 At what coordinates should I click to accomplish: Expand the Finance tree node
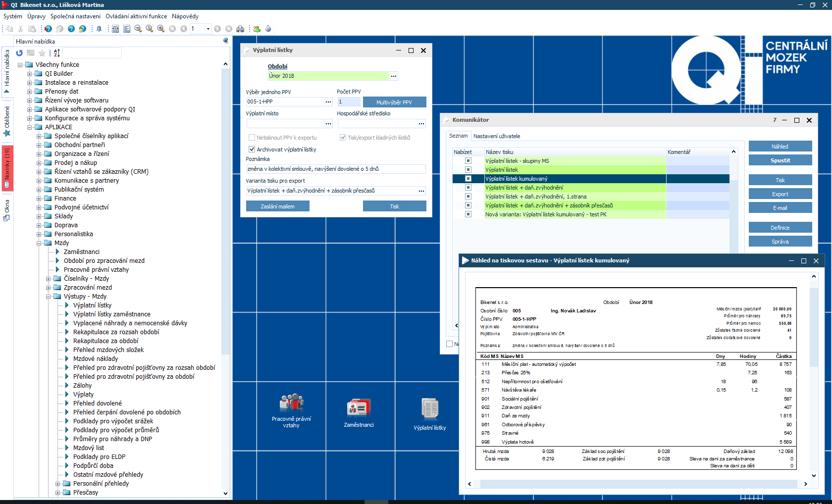(39, 199)
